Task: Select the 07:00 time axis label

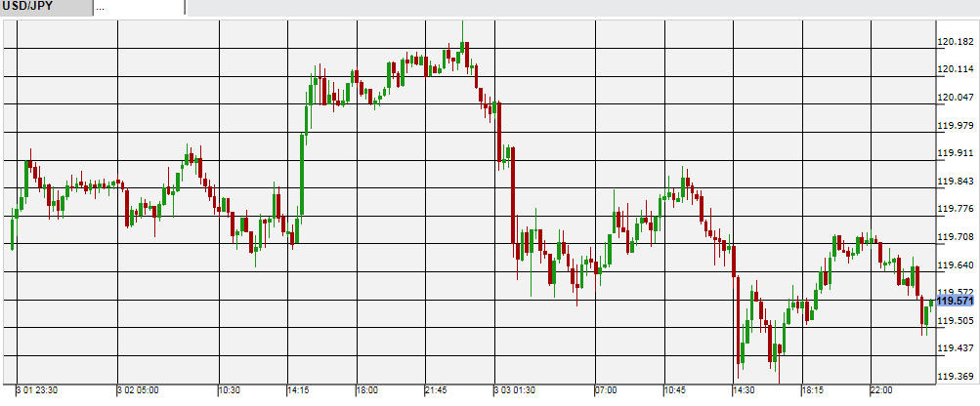Action: (606, 390)
